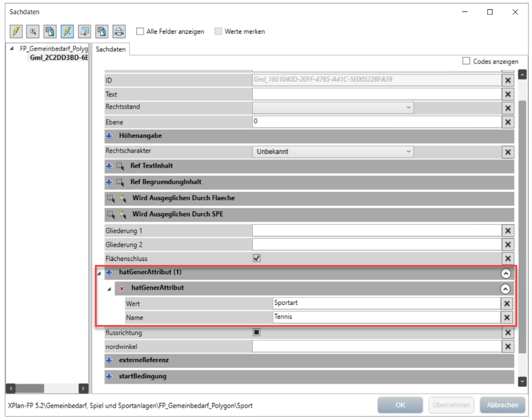Open the Rechtsstand dropdown

[x=333, y=108]
